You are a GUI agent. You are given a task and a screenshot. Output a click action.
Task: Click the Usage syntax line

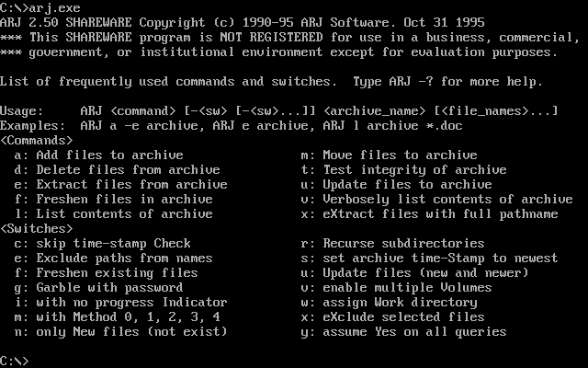coord(279,111)
